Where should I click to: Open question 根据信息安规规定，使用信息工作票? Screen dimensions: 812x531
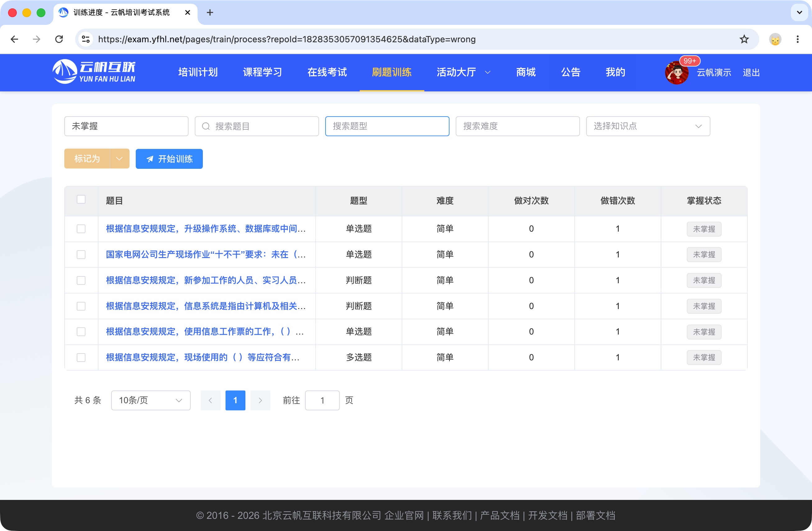coord(205,332)
